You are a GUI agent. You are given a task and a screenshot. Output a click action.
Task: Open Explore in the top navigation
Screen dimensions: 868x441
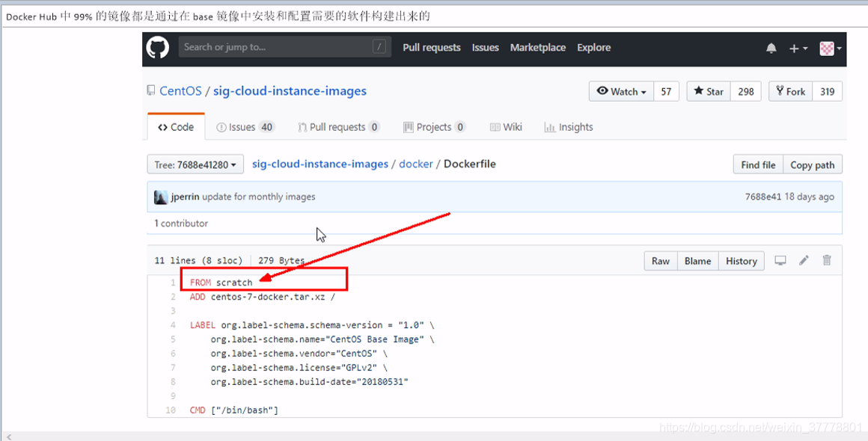[594, 48]
